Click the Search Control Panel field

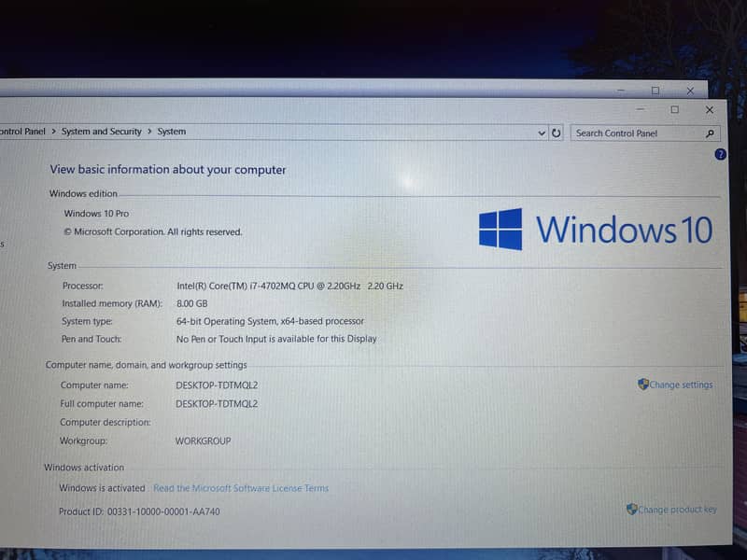645,133
